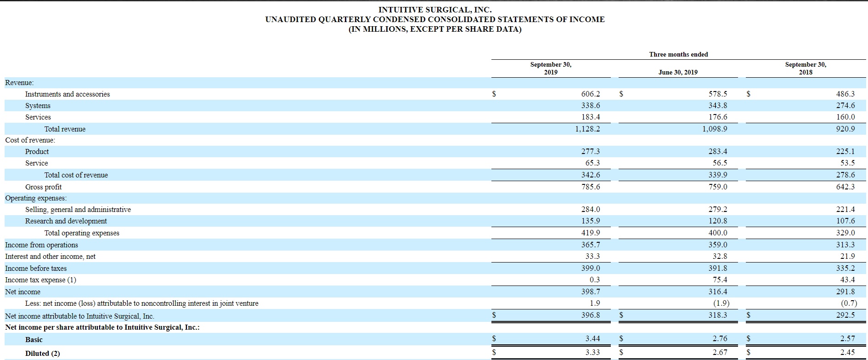Select the 'June 30, 2019' column header
Screen dimensions: 868x360
(x=678, y=72)
